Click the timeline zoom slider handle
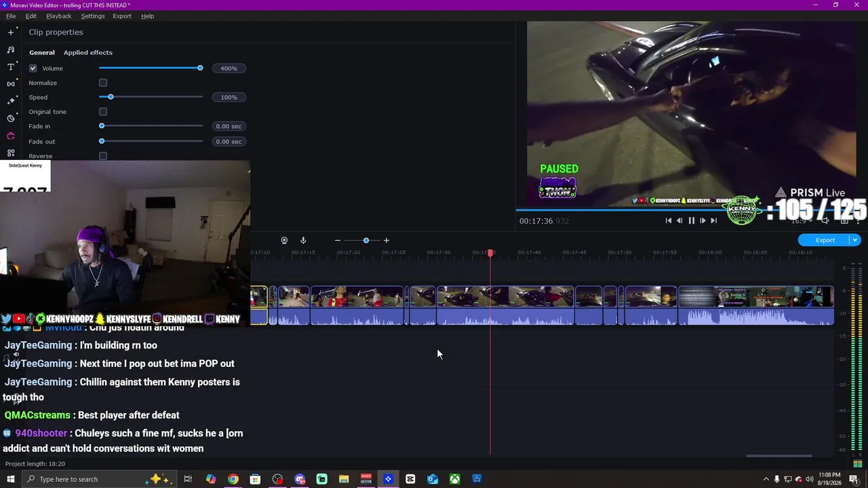Image resolution: width=868 pixels, height=488 pixels. pyautogui.click(x=366, y=241)
